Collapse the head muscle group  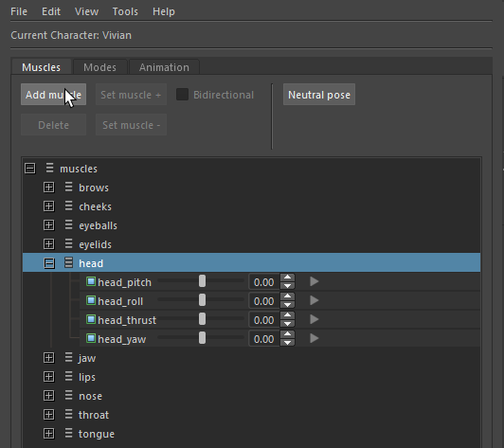point(49,263)
